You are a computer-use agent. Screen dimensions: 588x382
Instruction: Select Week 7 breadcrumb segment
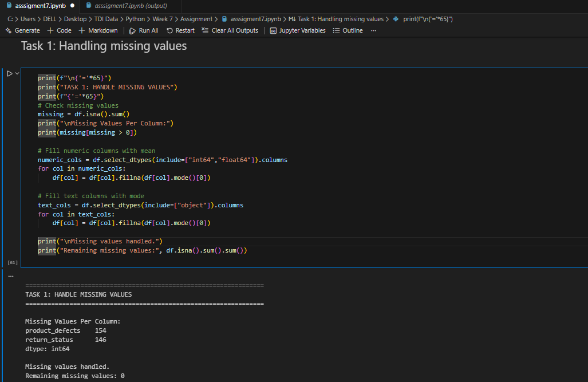(163, 19)
